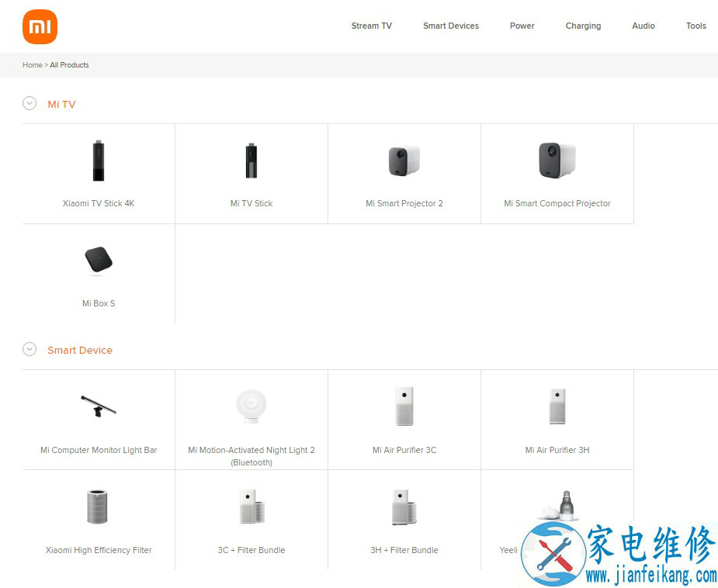Screen dimensions: 718x588
Task: Open Mi Smart Compact Projector link
Action: (557, 203)
